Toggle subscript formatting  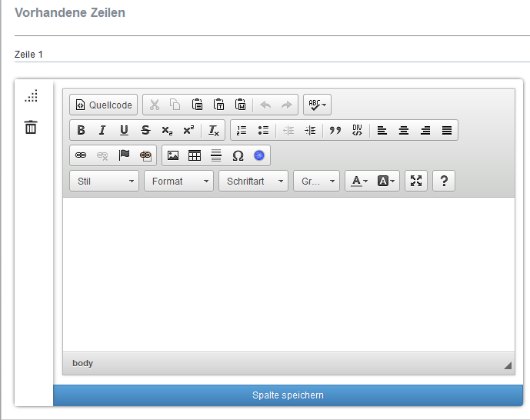(x=167, y=130)
